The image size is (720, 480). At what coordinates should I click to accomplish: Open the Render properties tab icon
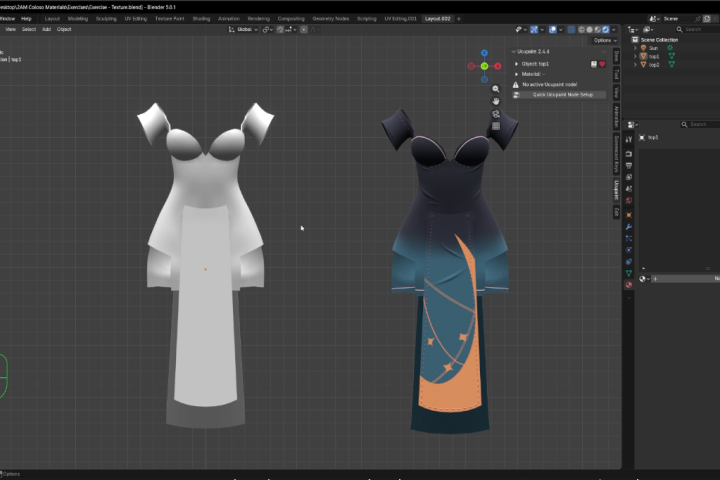[x=629, y=154]
